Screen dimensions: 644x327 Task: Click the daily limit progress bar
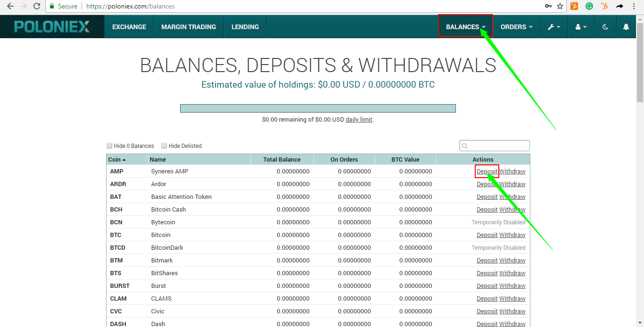point(318,108)
